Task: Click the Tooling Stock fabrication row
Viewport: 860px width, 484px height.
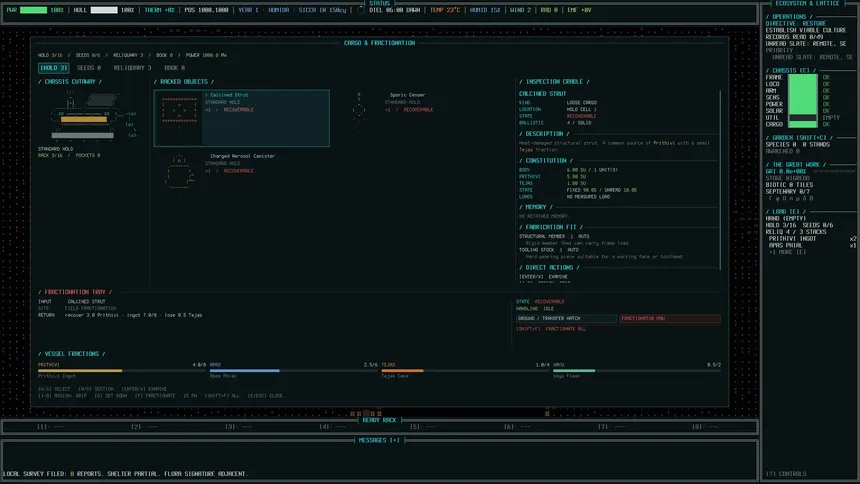Action: [x=548, y=250]
